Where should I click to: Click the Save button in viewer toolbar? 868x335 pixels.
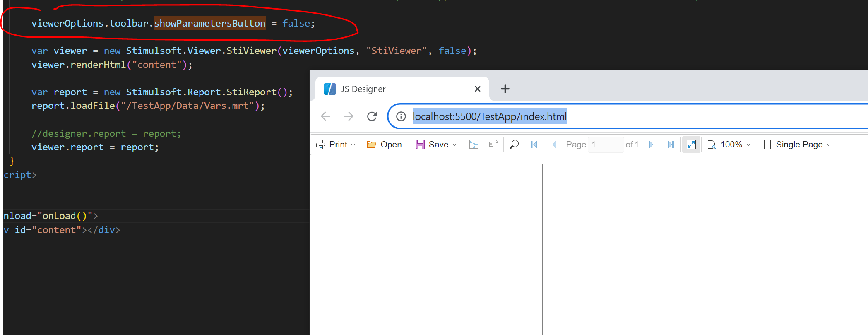(x=436, y=145)
